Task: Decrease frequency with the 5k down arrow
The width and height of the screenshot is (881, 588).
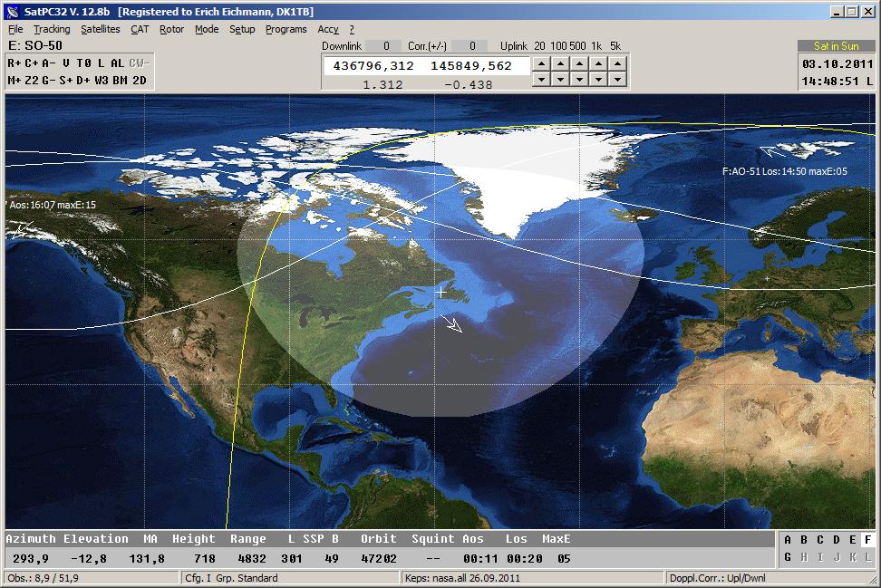Action: 617,80
